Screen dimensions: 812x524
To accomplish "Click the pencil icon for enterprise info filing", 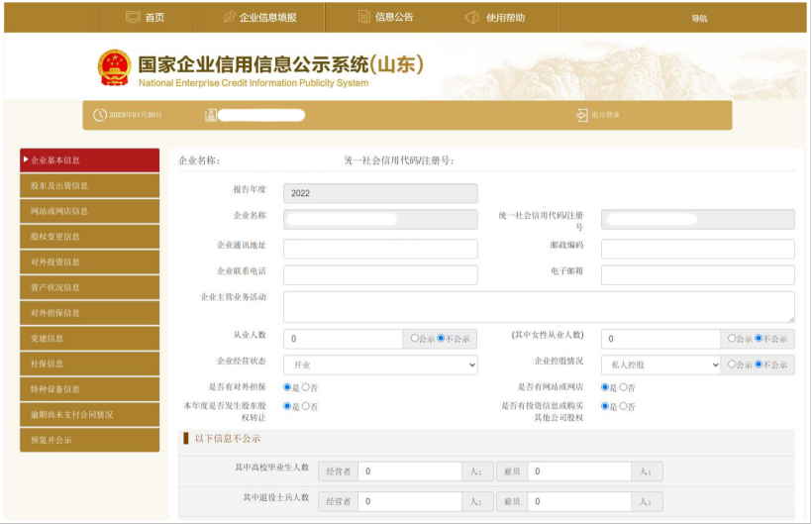I will tap(230, 17).
